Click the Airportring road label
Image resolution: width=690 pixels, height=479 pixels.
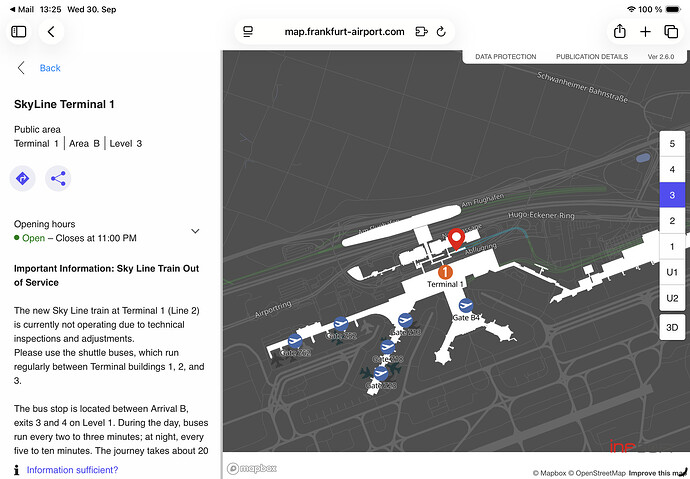click(x=273, y=309)
